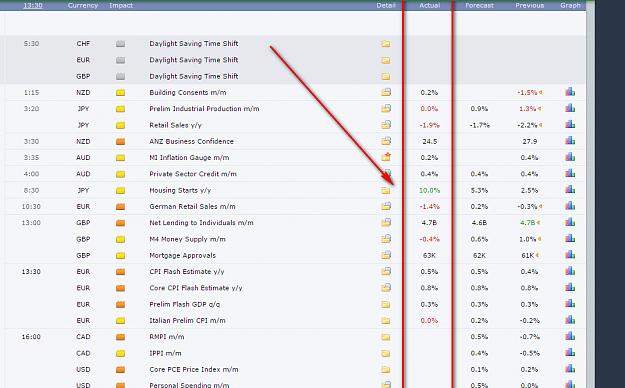The image size is (625, 388).
Task: Show graph for RMPI m/m
Action: pyautogui.click(x=570, y=337)
